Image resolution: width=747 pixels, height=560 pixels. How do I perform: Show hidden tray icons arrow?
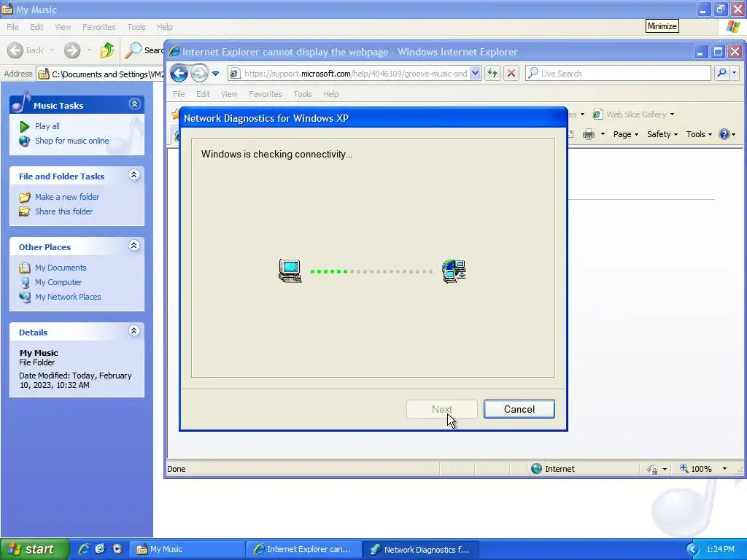(692, 549)
